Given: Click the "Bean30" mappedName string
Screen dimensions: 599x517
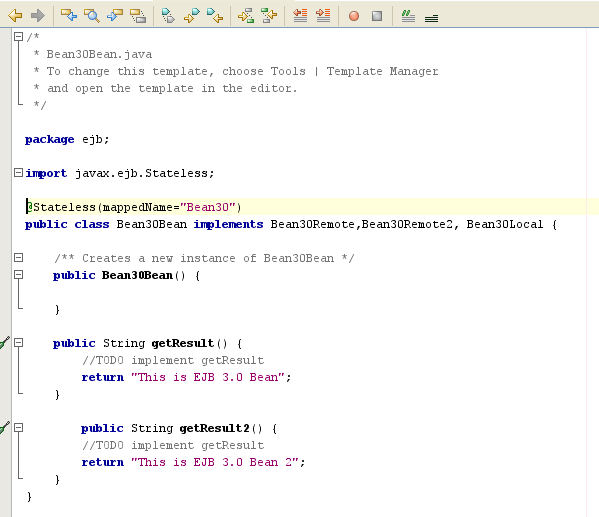Looking at the screenshot, I should (x=208, y=207).
